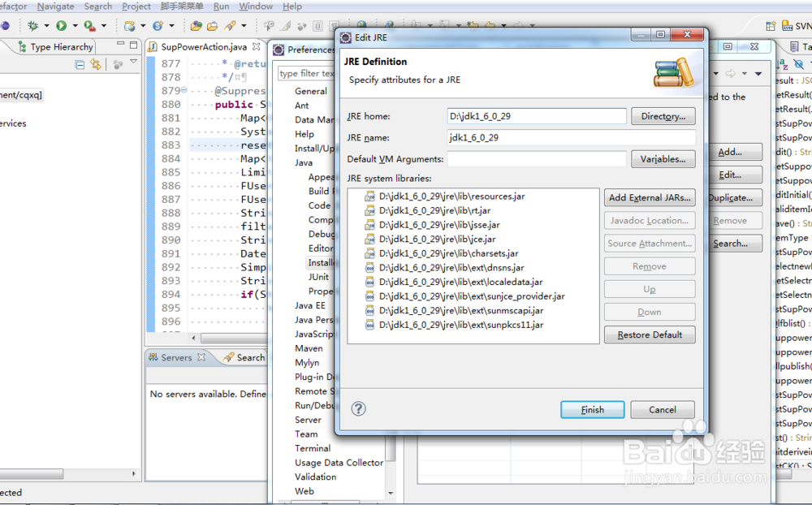812x505 pixels.
Task: Click the Variables... button
Action: point(663,159)
